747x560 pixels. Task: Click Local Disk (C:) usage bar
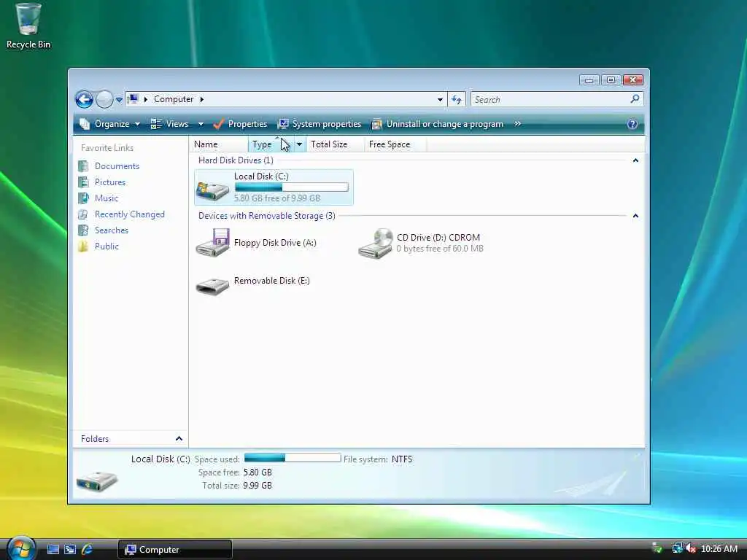point(292,187)
